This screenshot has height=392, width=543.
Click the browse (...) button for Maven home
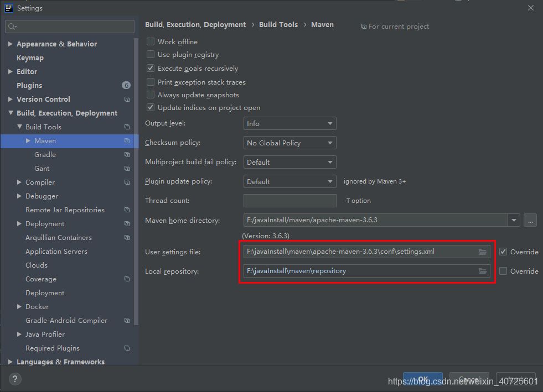530,220
